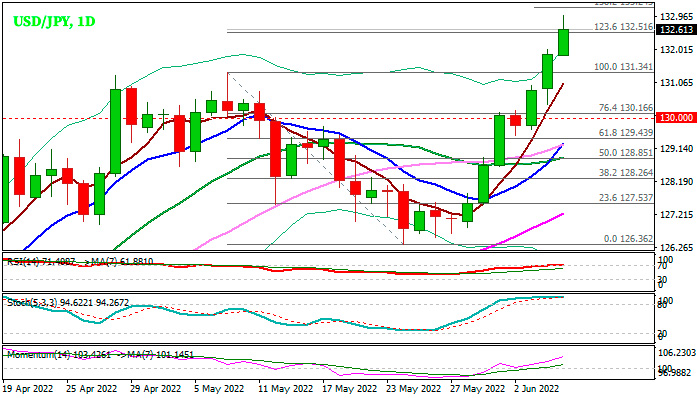Click the 0.0 126.362 Fibonacci label
Image resolution: width=698 pixels, height=398 pixels.
(629, 239)
